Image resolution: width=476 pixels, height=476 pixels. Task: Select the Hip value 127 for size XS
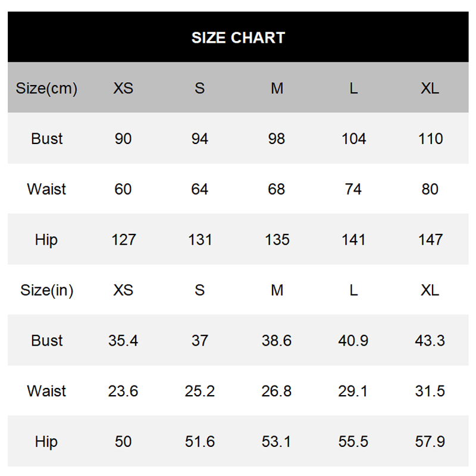click(x=124, y=240)
